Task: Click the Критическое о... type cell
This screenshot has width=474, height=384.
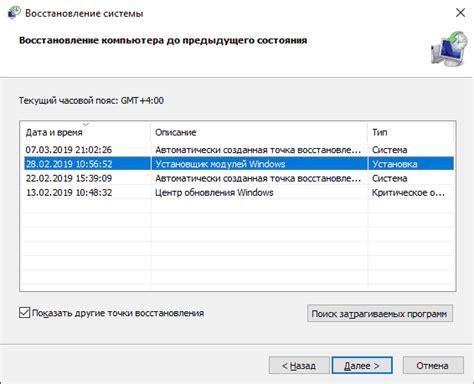Action: 408,193
